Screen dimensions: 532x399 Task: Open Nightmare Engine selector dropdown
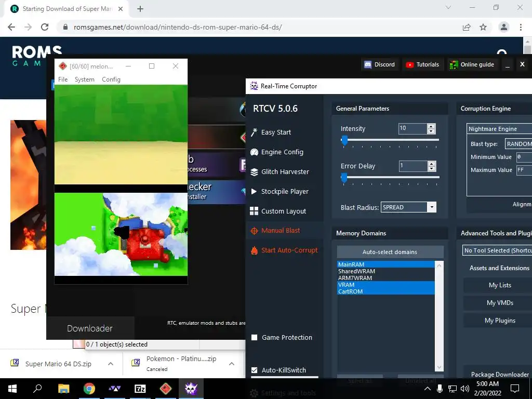coord(499,129)
